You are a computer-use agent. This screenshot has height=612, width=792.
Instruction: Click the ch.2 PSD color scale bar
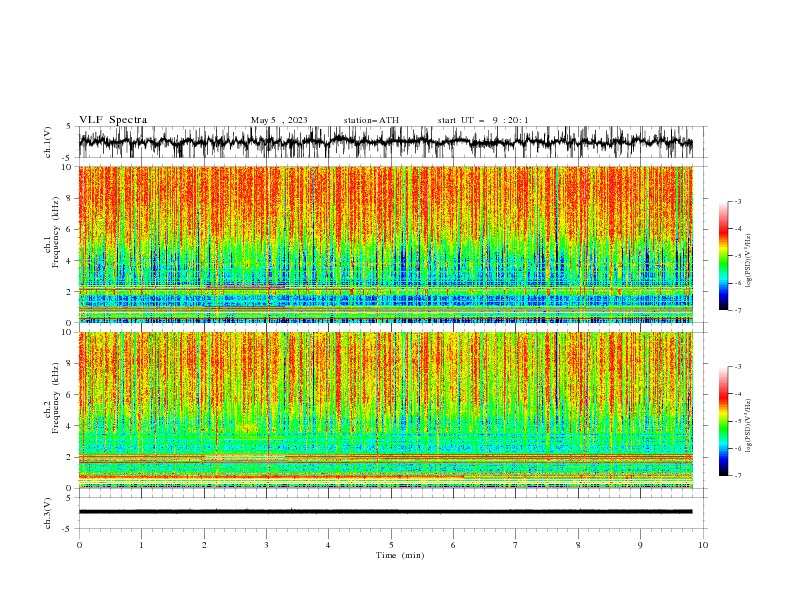pyautogui.click(x=723, y=421)
